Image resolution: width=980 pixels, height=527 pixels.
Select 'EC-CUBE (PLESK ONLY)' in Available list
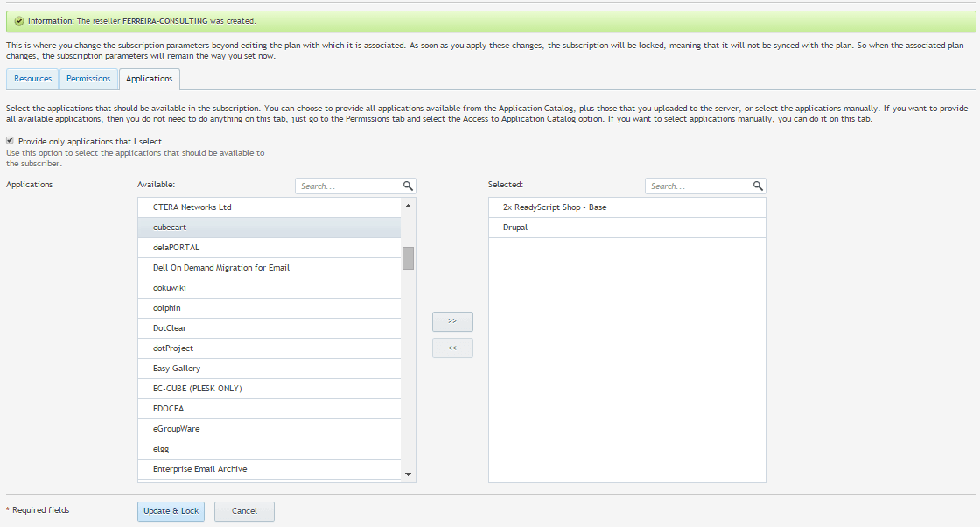coord(269,389)
